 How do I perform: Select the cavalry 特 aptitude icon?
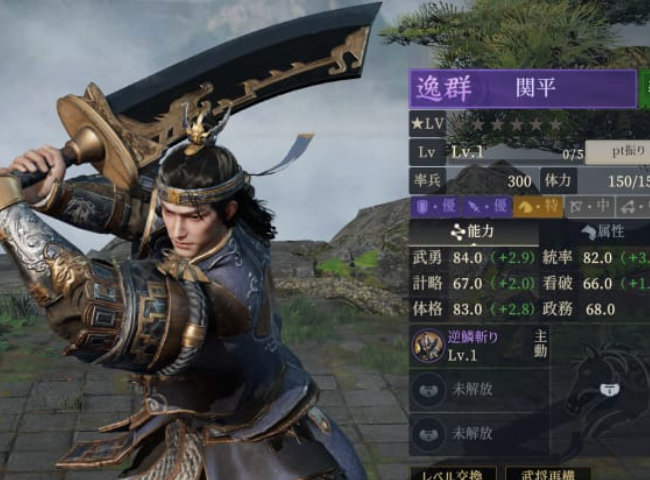[x=538, y=206]
